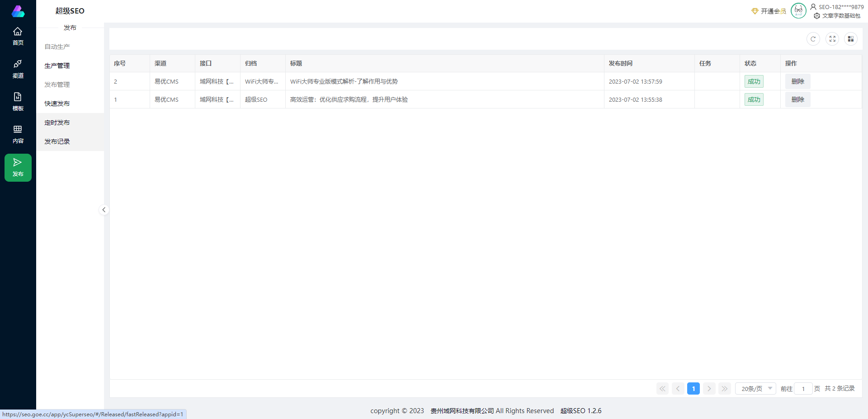Go to previous page arrow

678,389
